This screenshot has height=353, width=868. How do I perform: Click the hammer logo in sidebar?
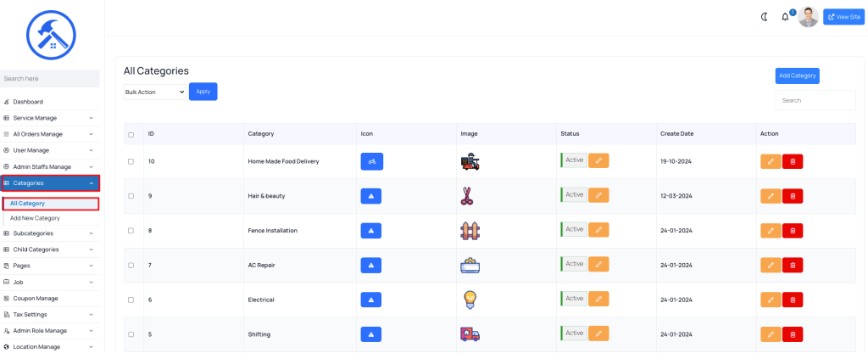(51, 35)
